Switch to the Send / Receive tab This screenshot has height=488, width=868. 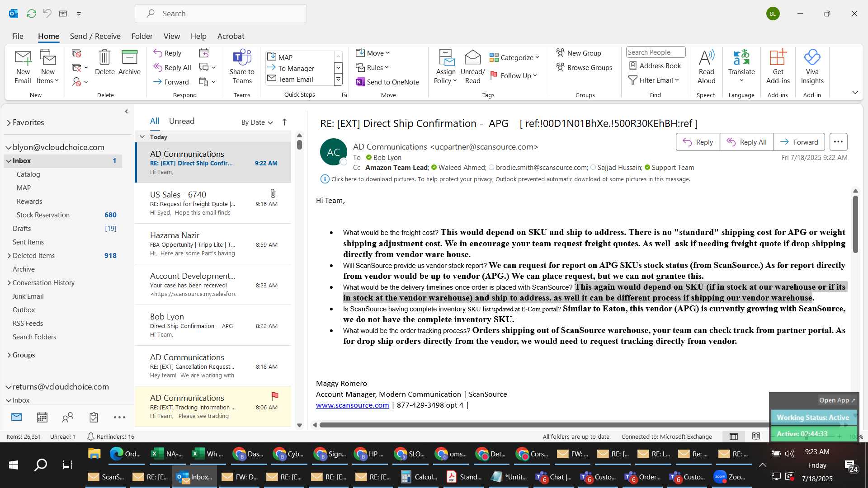click(95, 36)
